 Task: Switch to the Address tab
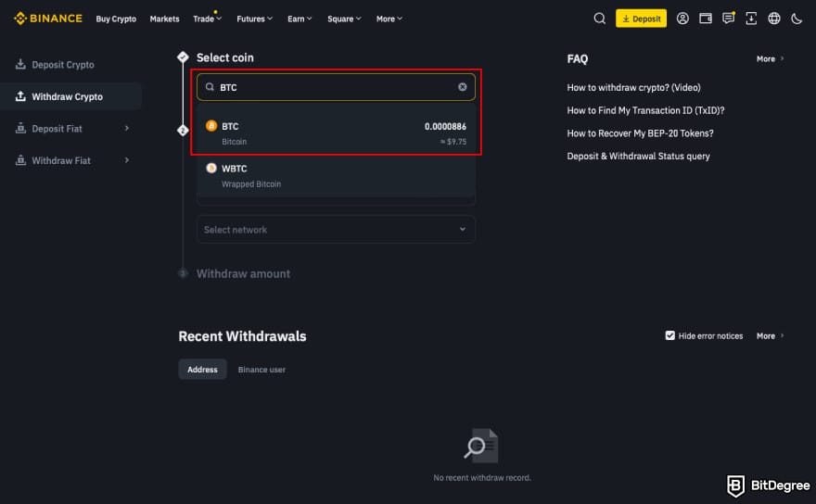(202, 370)
